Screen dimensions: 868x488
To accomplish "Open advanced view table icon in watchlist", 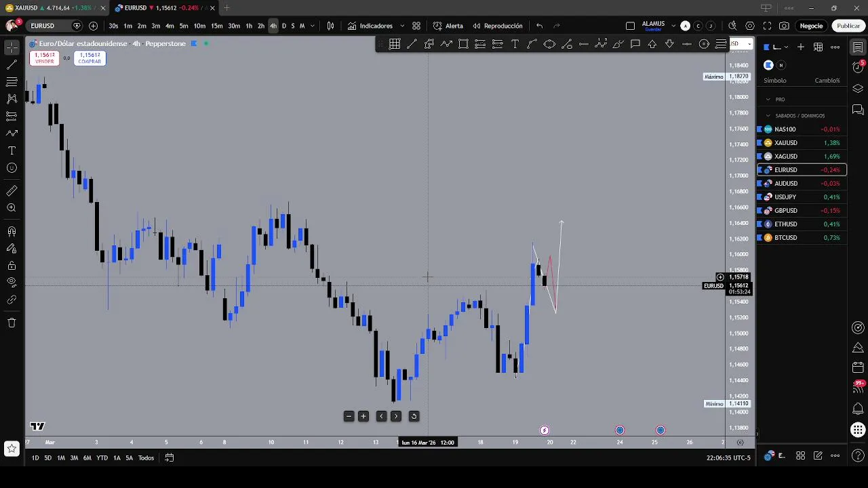I will click(818, 47).
